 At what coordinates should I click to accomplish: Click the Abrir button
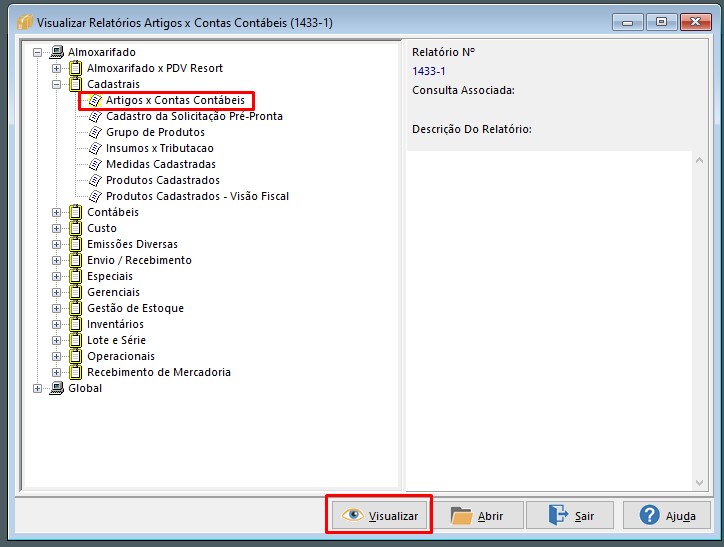tap(478, 515)
